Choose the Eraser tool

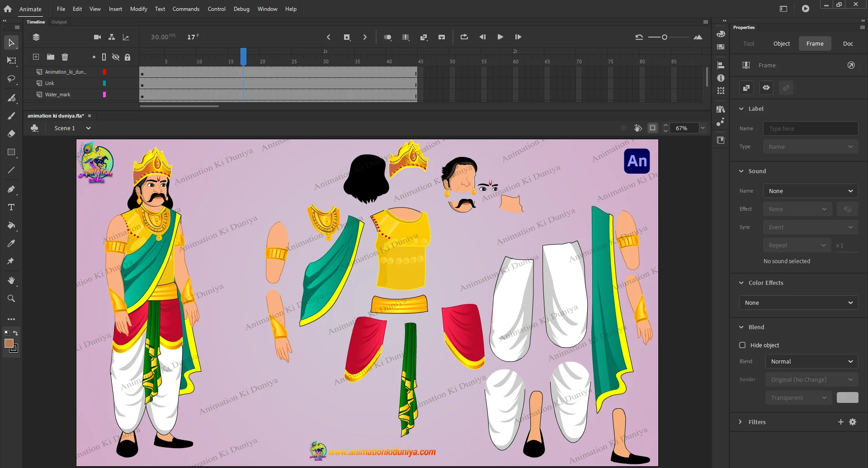pyautogui.click(x=11, y=134)
